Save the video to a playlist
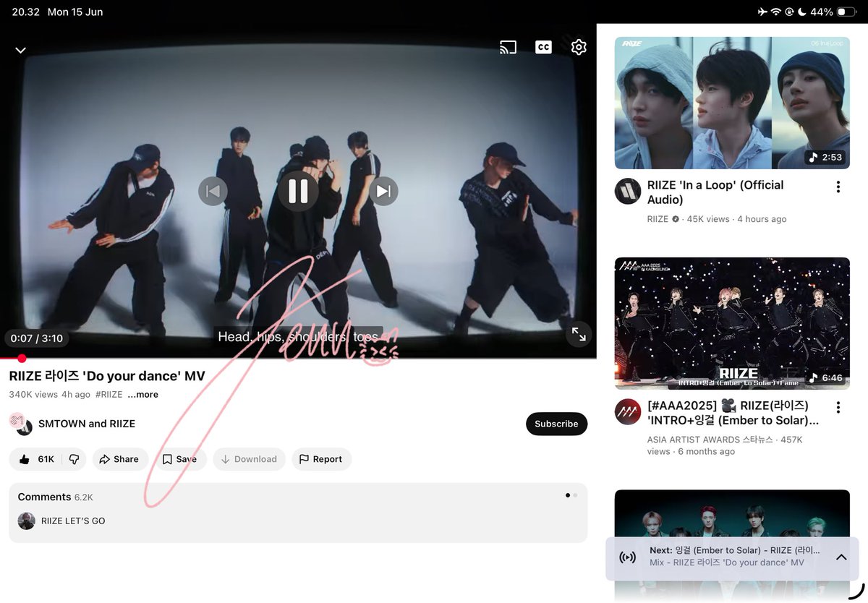Viewport: 868px width, 603px height. (179, 459)
